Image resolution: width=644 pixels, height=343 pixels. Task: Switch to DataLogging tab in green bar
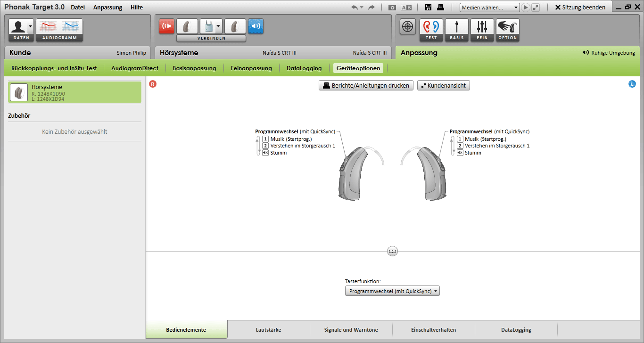(x=304, y=68)
